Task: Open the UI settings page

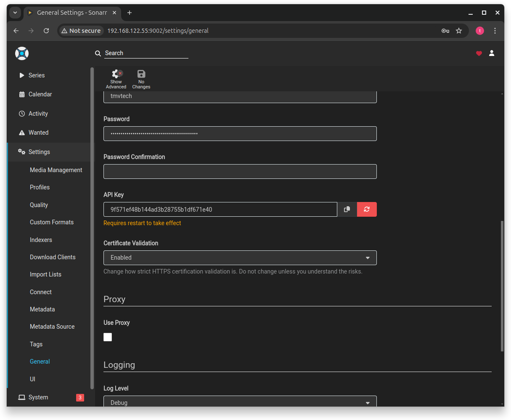Action: [32, 379]
